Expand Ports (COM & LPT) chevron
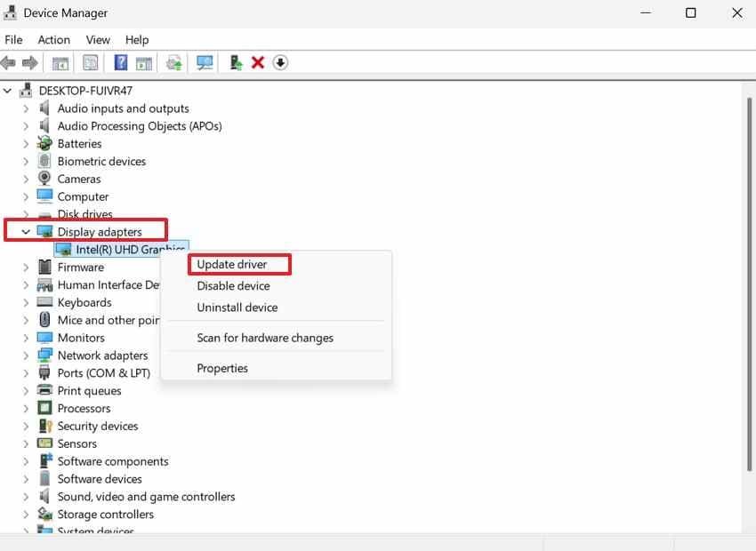This screenshot has width=756, height=551. [26, 372]
